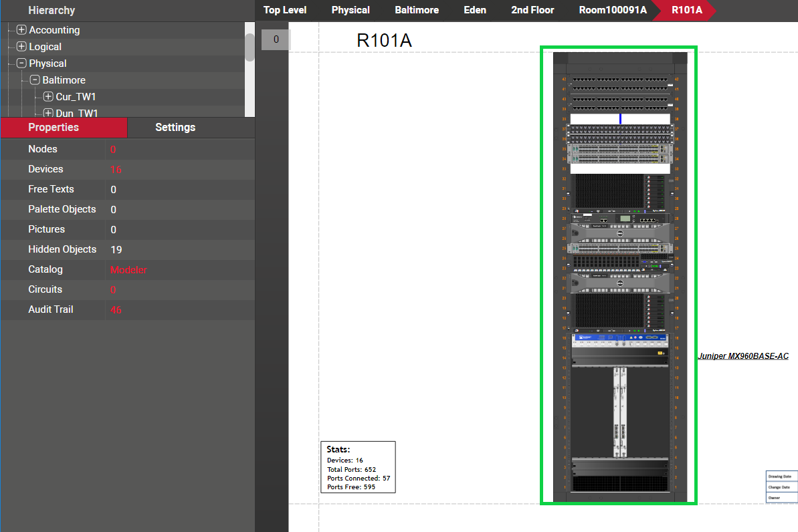Expand the Accounting tree node
Image resolution: width=798 pixels, height=532 pixels.
click(x=21, y=30)
